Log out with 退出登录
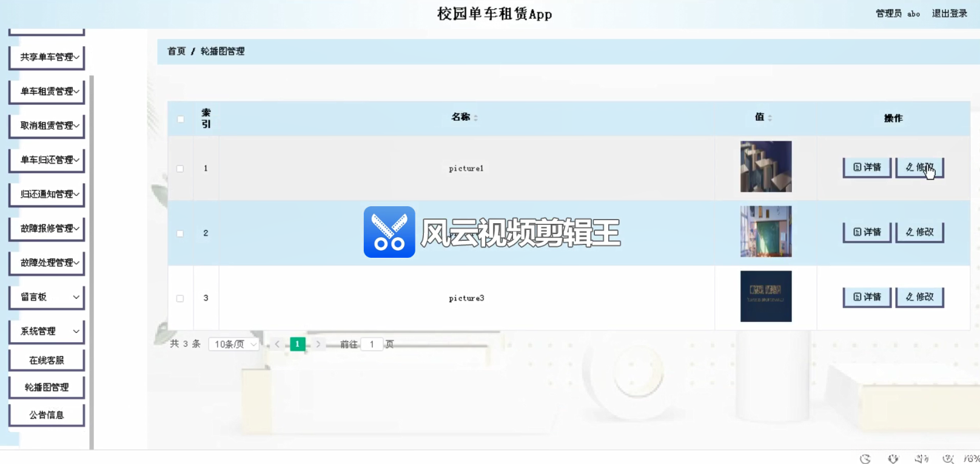The height and width of the screenshot is (464, 980). coord(950,13)
